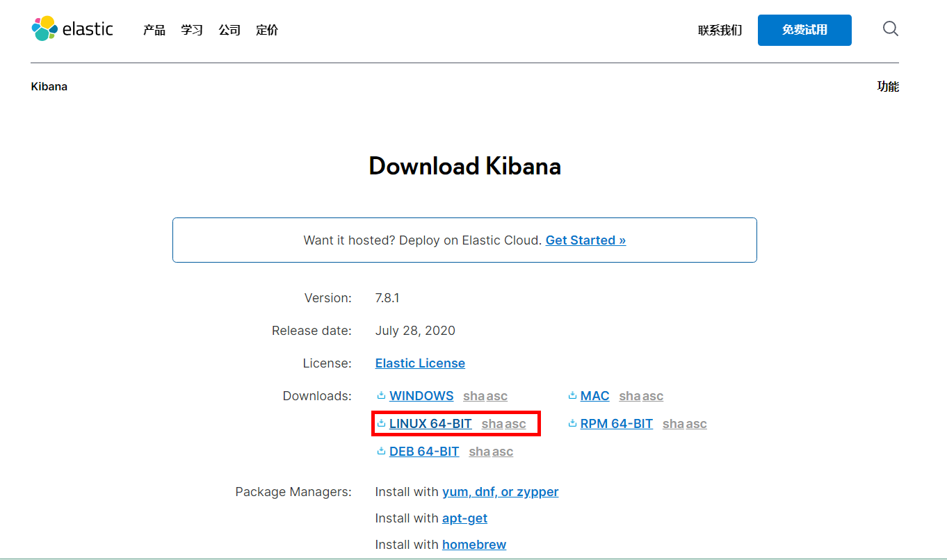Go to the 定价 page
The width and height of the screenshot is (947, 560).
click(267, 30)
